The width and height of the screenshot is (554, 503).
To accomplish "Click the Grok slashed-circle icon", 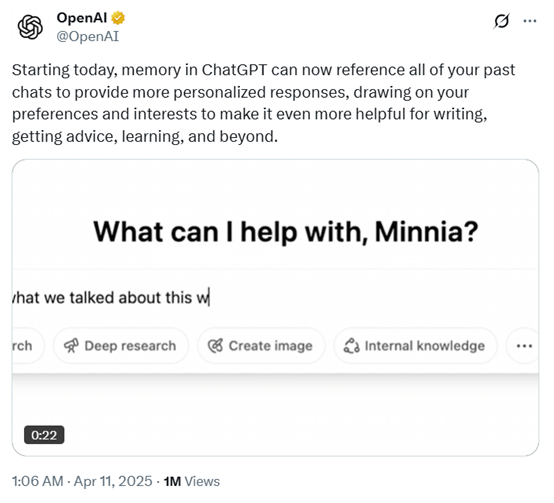I will [502, 21].
